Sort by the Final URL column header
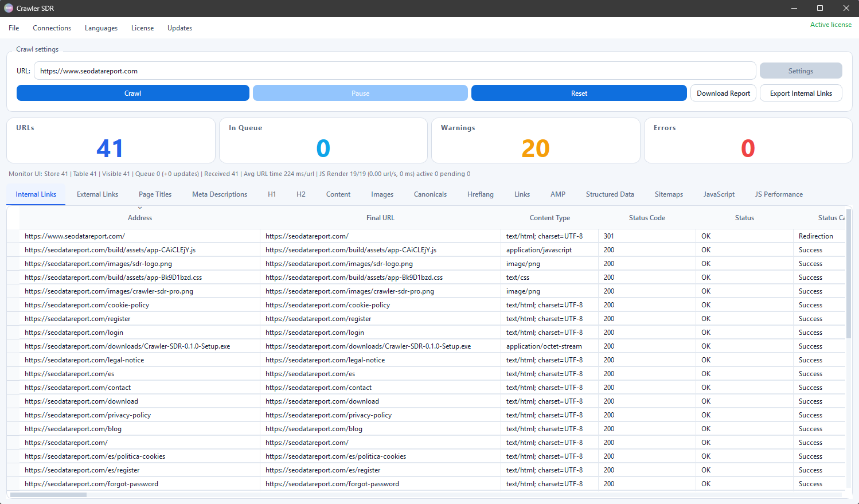The image size is (859, 504). pos(381,218)
